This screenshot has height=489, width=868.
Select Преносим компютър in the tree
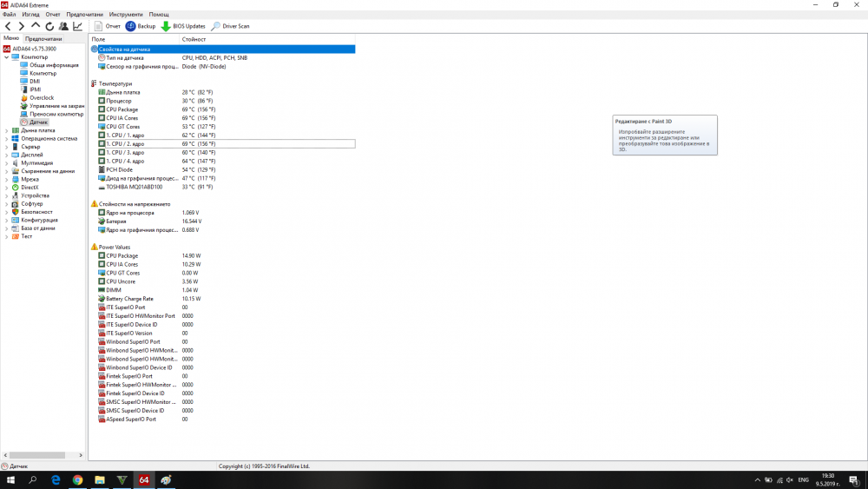click(x=51, y=114)
